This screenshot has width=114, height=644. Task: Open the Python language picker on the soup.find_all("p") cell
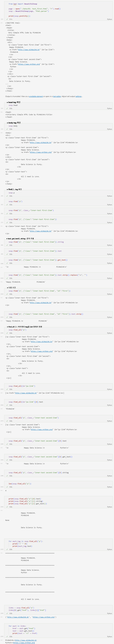pyautogui.click(x=110, y=333)
